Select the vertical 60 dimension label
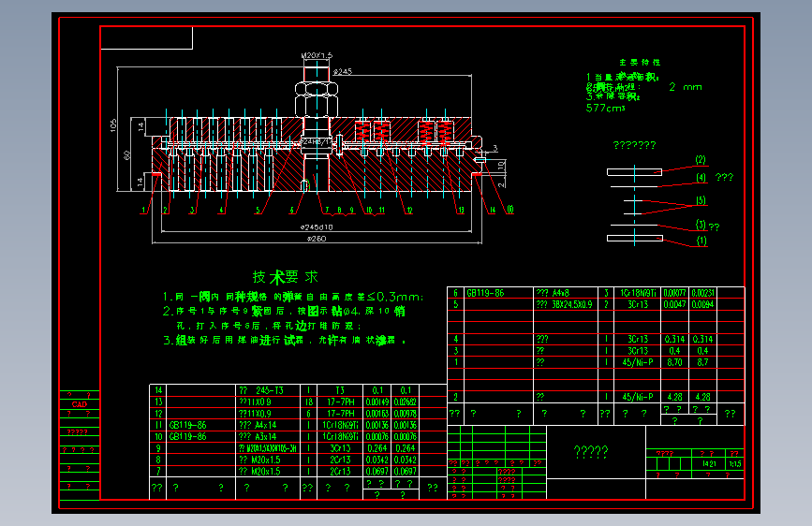 tap(126, 154)
